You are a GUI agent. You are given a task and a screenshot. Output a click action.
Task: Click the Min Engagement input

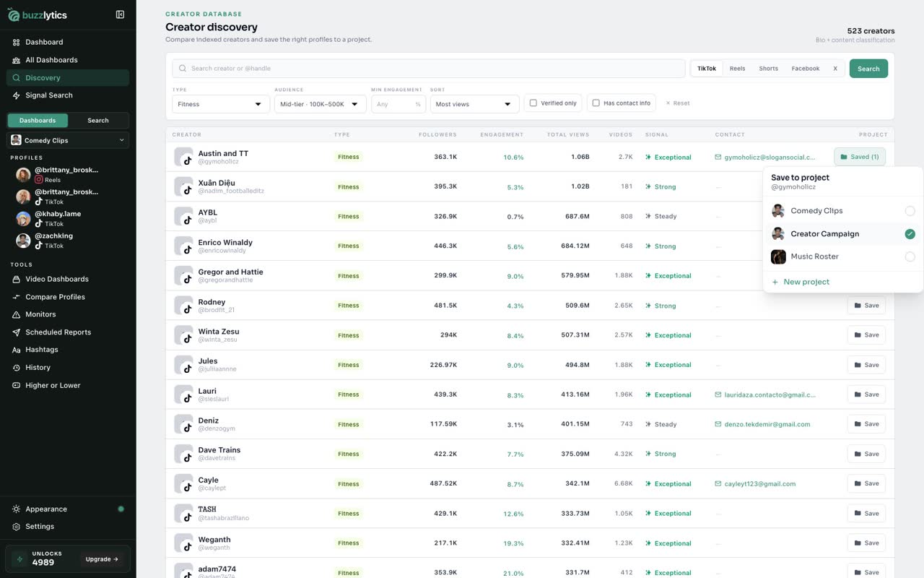click(398, 104)
